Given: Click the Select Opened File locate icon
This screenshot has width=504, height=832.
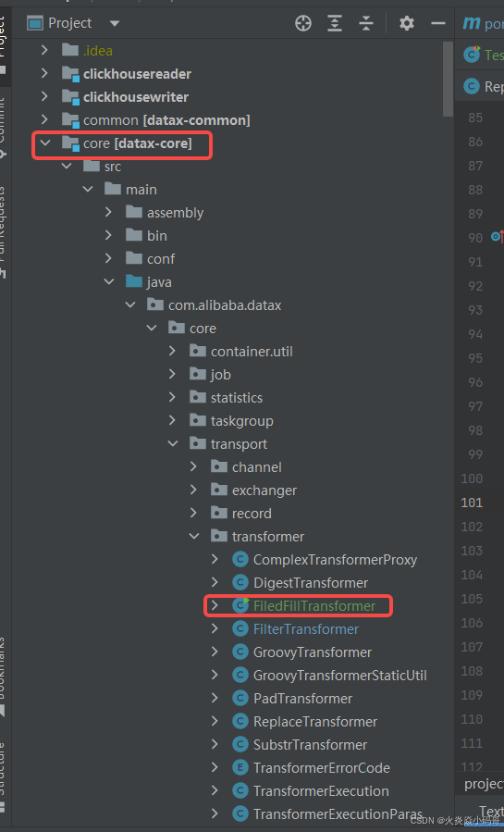Looking at the screenshot, I should [303, 23].
